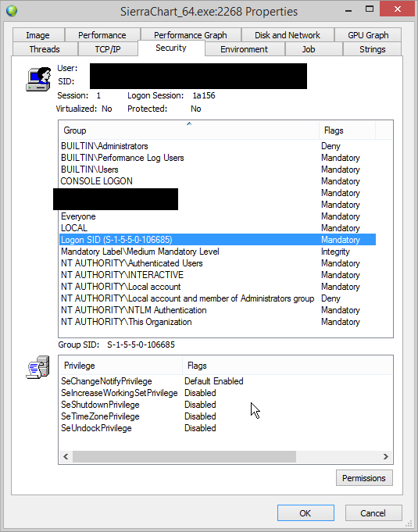This screenshot has width=418, height=532.
Task: Select the SeShutdownPrivilege row
Action: (226, 405)
